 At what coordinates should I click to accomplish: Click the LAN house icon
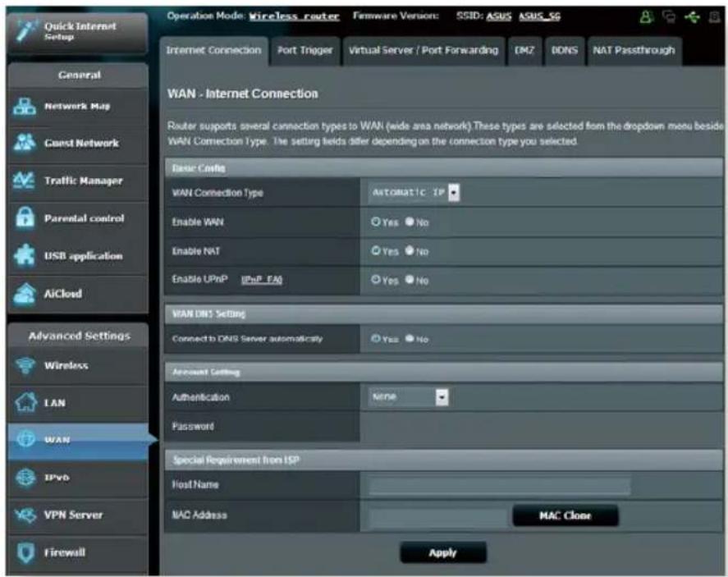[26, 402]
